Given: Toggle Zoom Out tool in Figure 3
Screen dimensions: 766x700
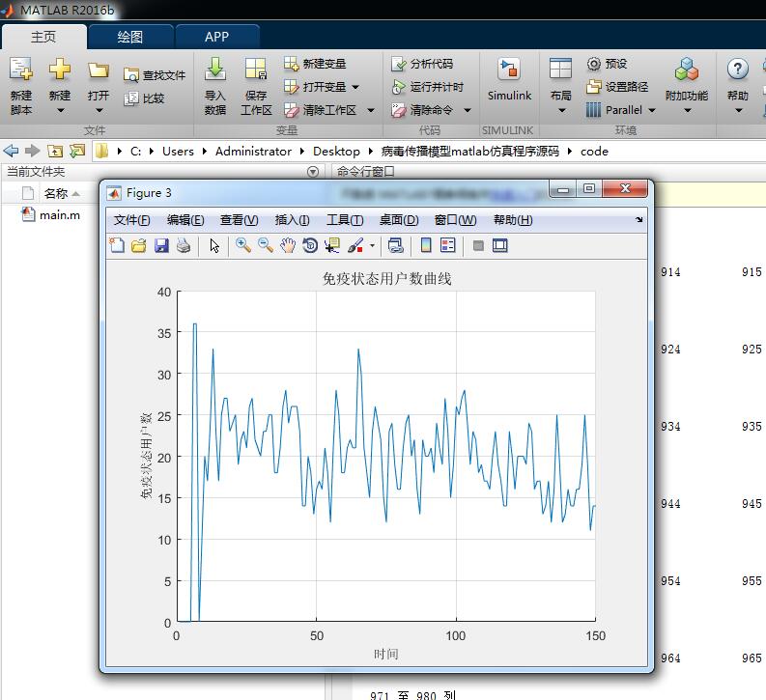Looking at the screenshot, I should pos(266,245).
